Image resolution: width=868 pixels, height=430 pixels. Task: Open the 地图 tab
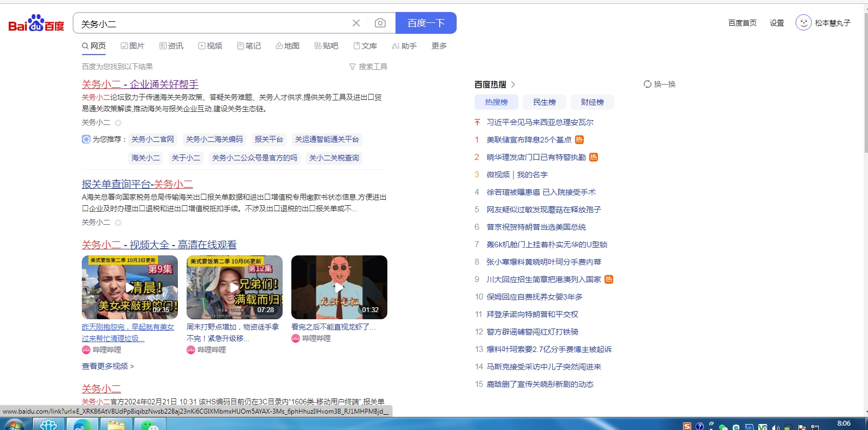coord(288,46)
